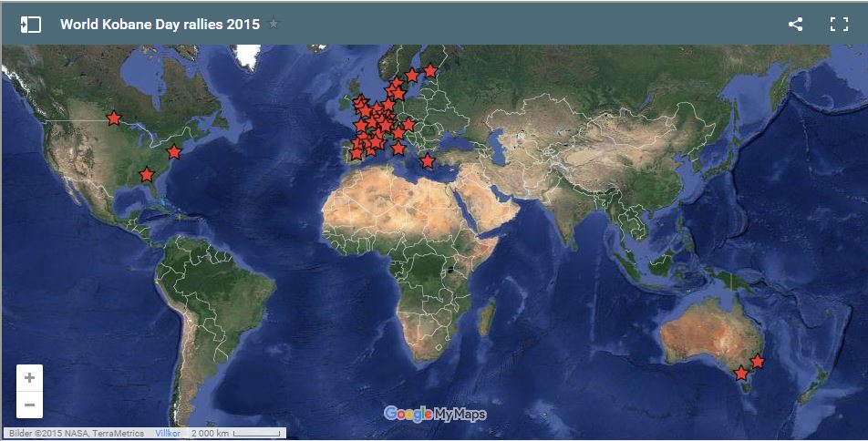The width and height of the screenshot is (868, 441).
Task: Open the map legend side panel
Action: 30,25
